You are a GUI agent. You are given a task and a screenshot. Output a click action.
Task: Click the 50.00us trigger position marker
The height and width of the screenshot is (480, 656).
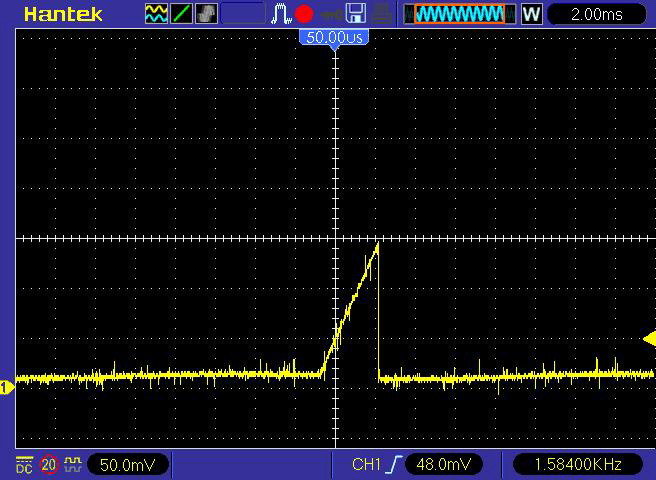coord(334,37)
